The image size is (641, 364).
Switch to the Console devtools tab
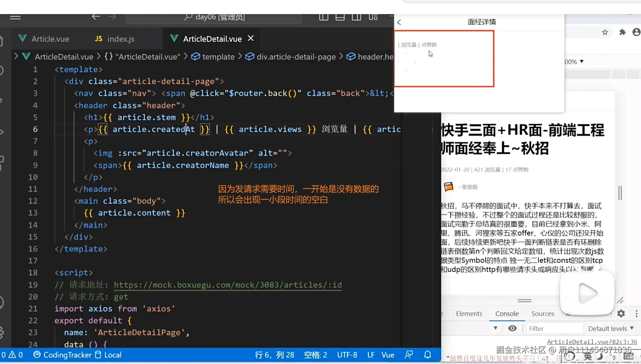pos(507,314)
